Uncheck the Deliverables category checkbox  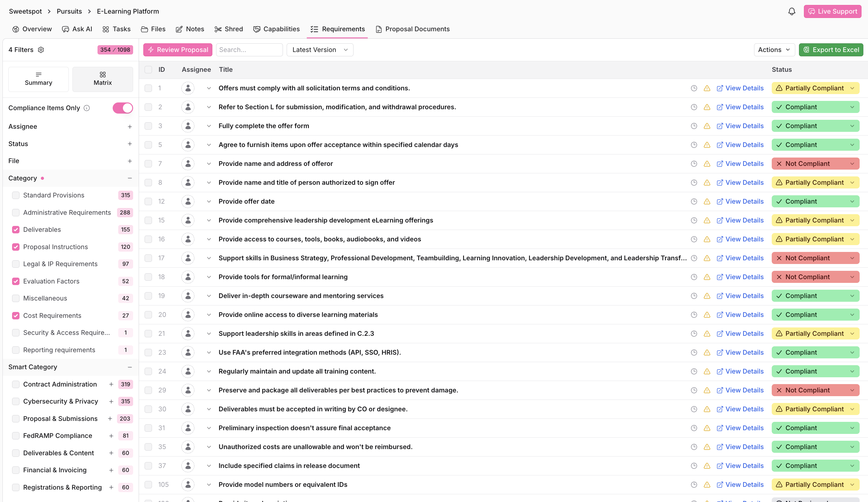16,230
